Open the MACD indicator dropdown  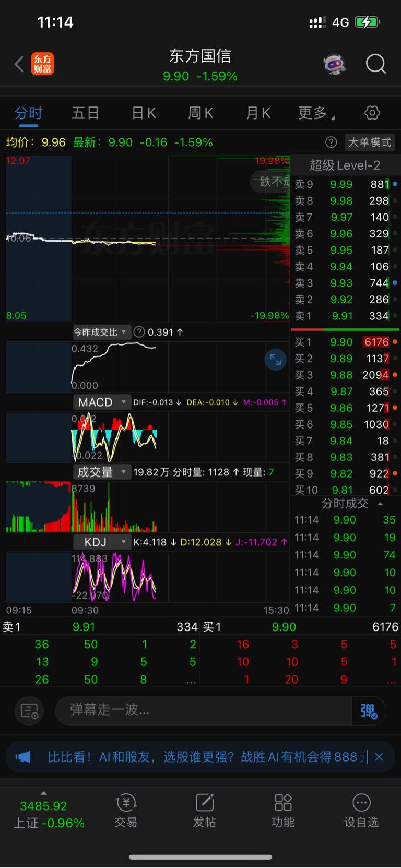pos(101,402)
